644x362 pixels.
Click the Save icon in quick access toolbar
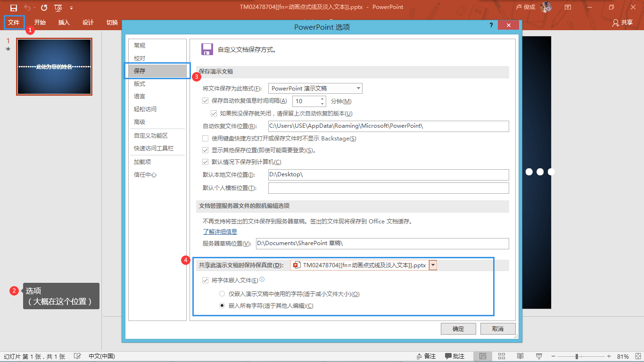(x=14, y=8)
